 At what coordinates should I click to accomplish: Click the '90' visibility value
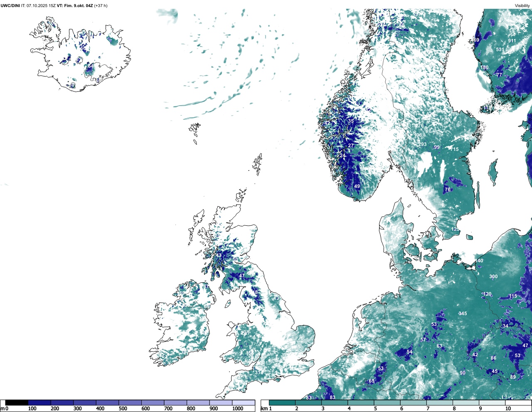coord(463,373)
